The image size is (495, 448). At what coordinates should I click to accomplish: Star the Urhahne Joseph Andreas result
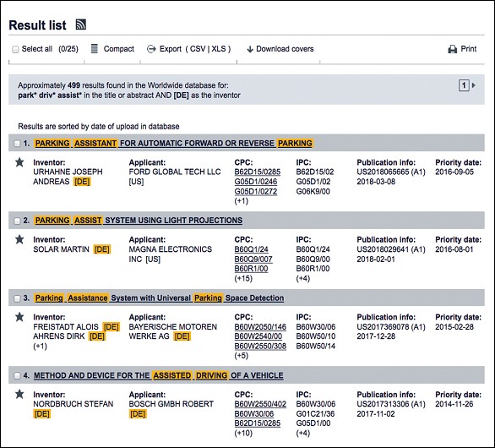pos(19,162)
